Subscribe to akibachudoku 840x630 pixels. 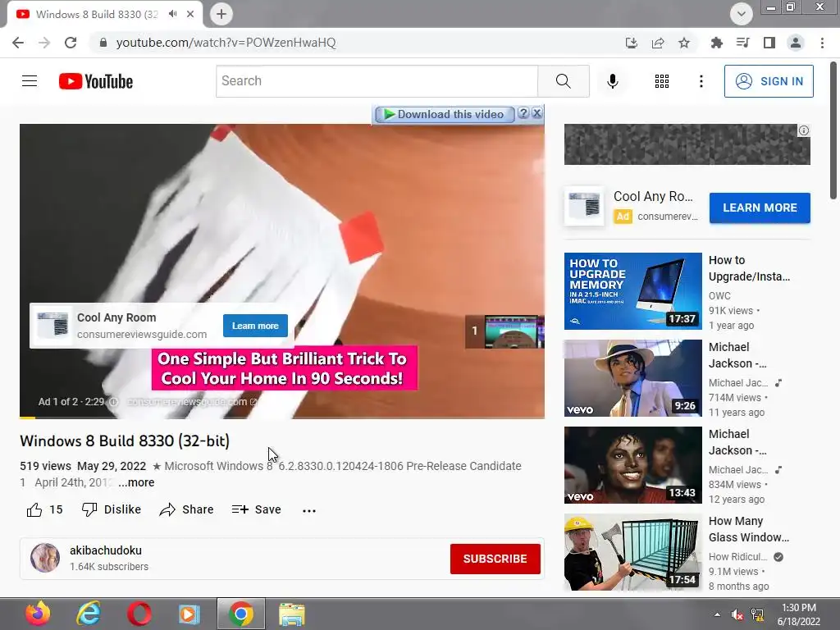(x=495, y=559)
